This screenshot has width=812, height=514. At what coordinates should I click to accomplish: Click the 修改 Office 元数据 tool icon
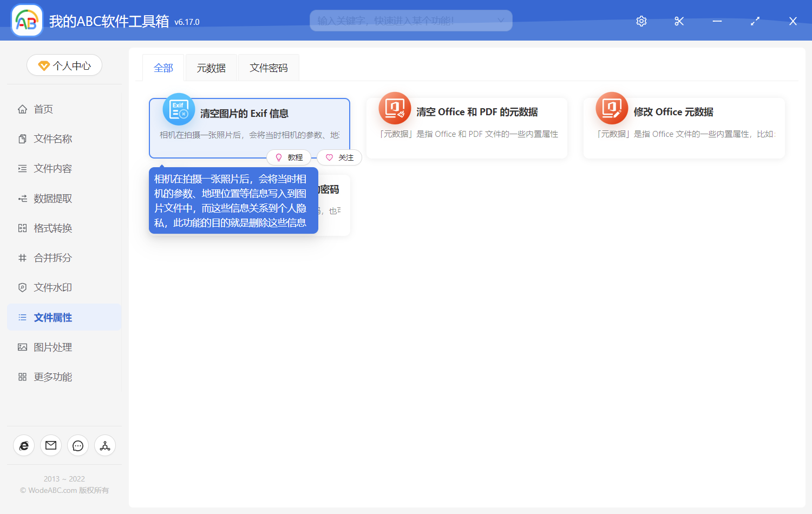click(x=611, y=108)
